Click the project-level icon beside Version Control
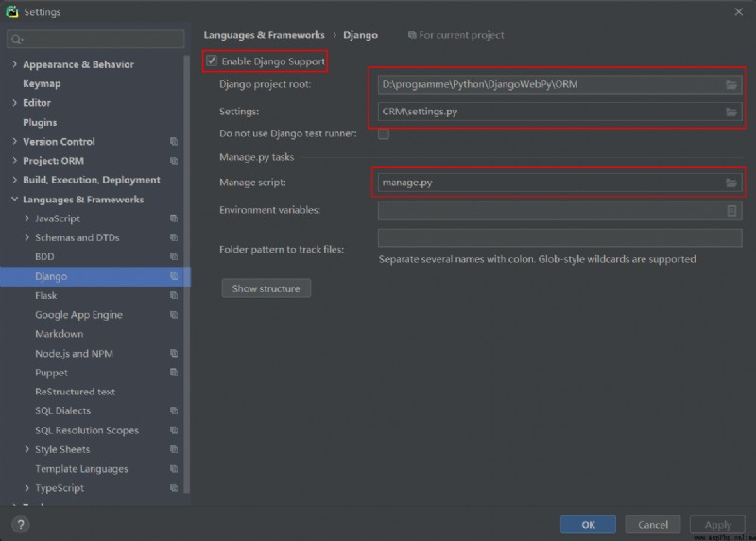 (174, 142)
